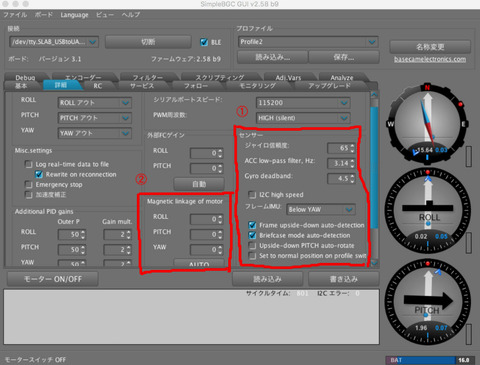Image resolution: width=480 pixels, height=365 pixels.
Task: Open the ROLL アウト dropdown
Action: point(95,103)
